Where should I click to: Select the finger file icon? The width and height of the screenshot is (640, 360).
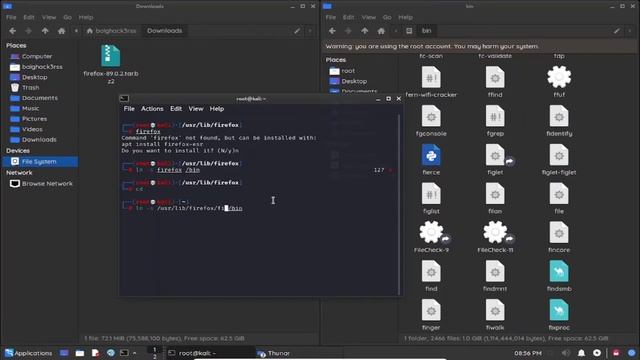pos(431,310)
